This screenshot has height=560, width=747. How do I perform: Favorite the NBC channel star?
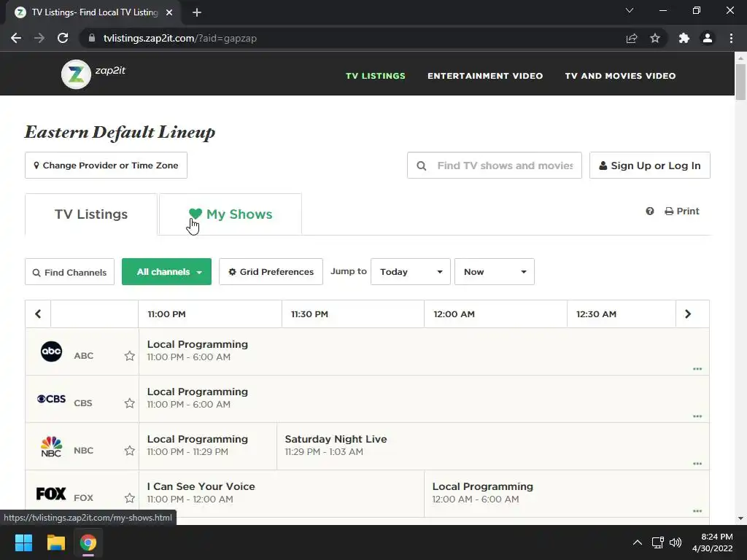coord(130,451)
